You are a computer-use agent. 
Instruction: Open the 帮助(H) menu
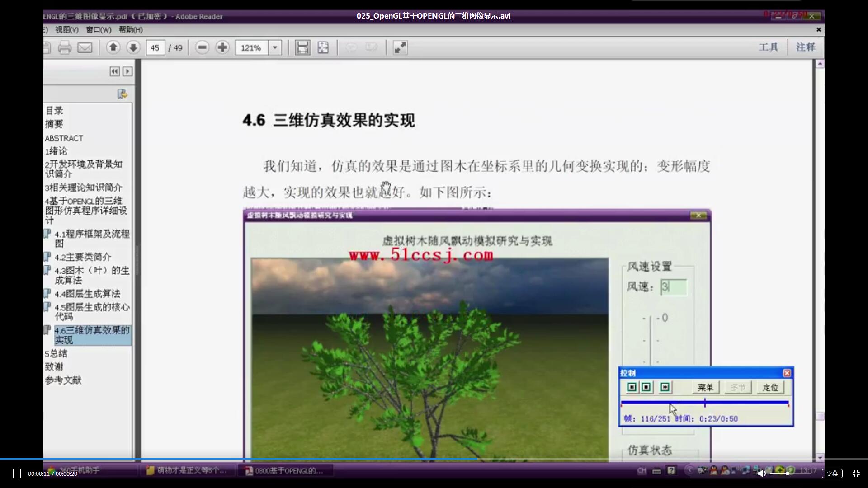[131, 29]
